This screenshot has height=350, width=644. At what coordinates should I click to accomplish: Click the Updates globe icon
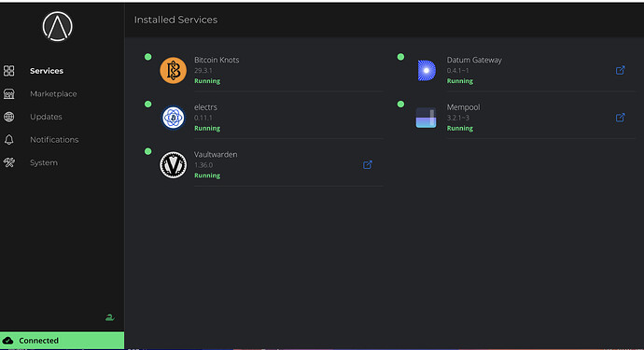click(9, 117)
